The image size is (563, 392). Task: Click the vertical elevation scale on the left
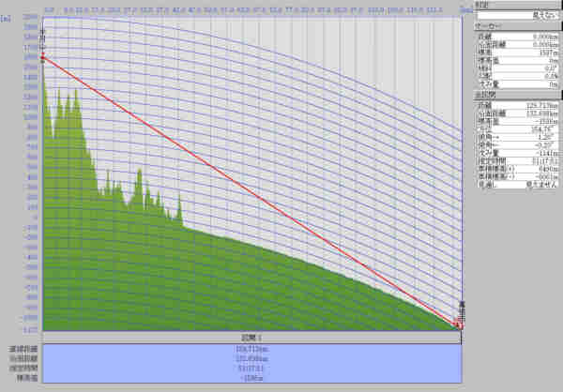pos(32,188)
